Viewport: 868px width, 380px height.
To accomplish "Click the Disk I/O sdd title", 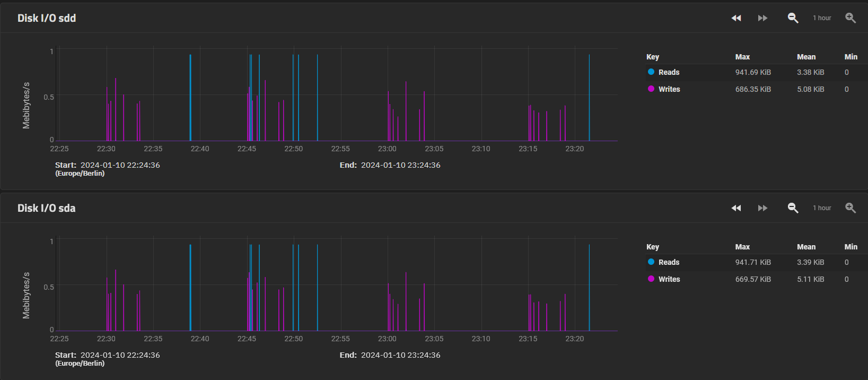I will pos(47,18).
